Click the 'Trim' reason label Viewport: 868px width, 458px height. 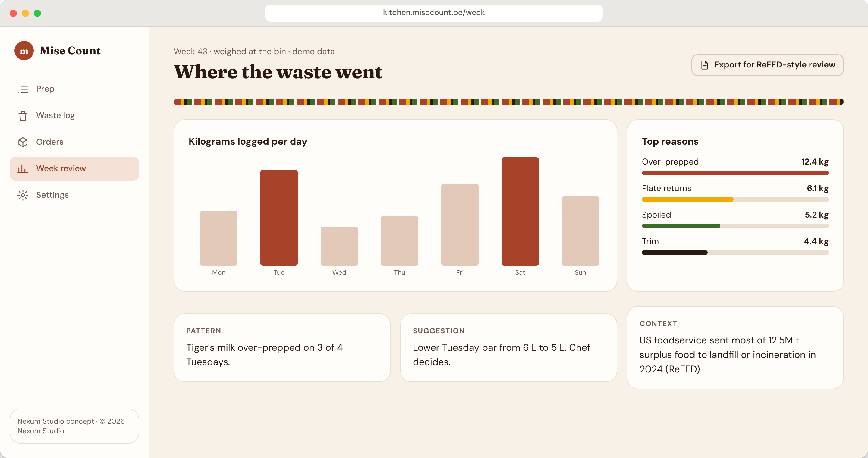click(650, 241)
